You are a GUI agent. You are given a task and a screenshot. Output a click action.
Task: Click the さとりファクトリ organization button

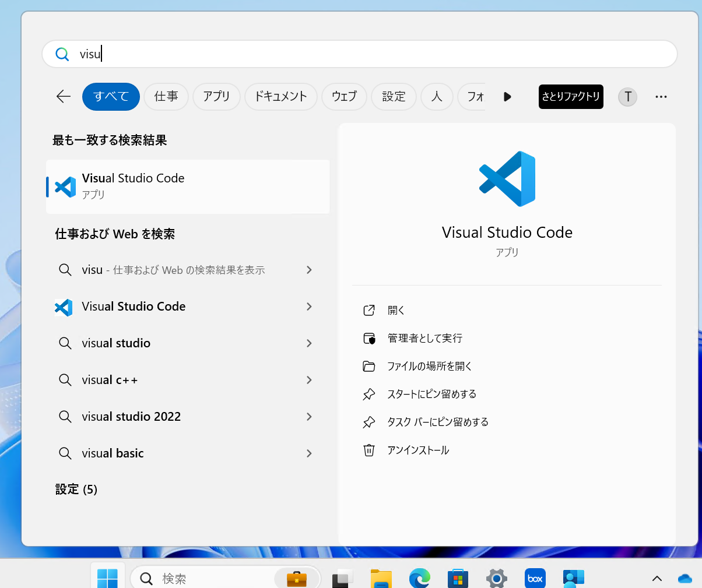click(x=571, y=97)
